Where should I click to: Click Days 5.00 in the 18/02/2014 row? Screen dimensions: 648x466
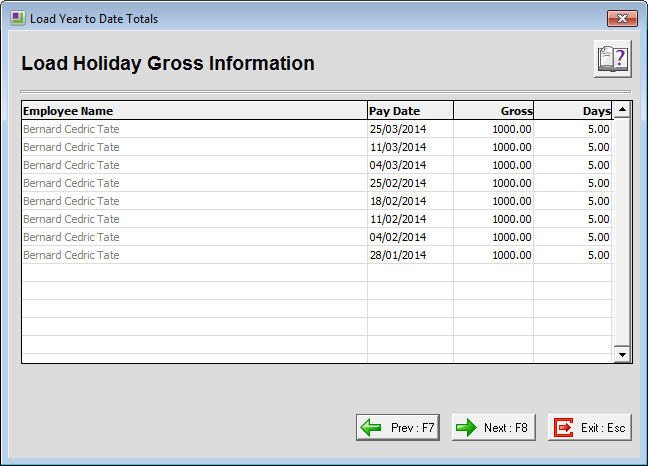(573, 201)
